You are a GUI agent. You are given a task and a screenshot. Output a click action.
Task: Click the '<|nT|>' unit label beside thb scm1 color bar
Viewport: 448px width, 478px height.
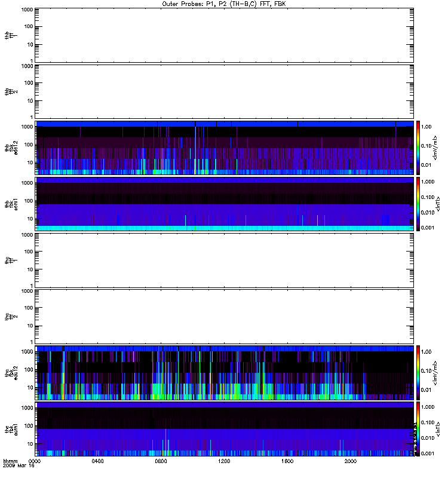coord(438,204)
